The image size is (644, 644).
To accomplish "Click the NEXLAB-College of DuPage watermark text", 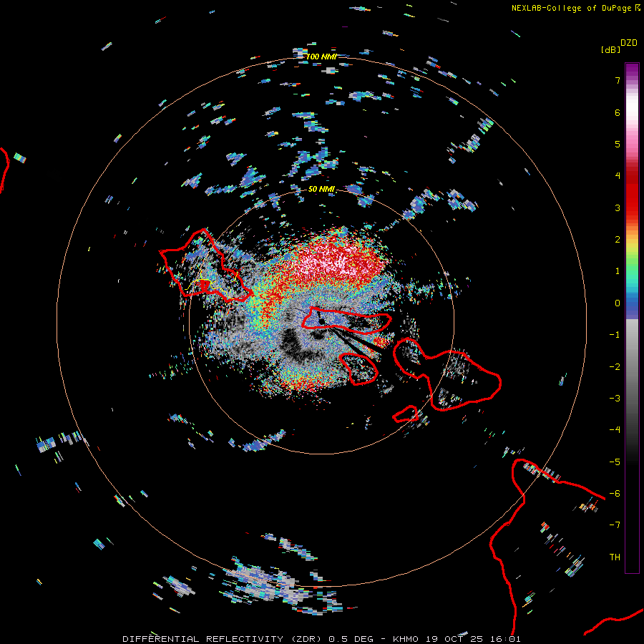I will (x=575, y=8).
